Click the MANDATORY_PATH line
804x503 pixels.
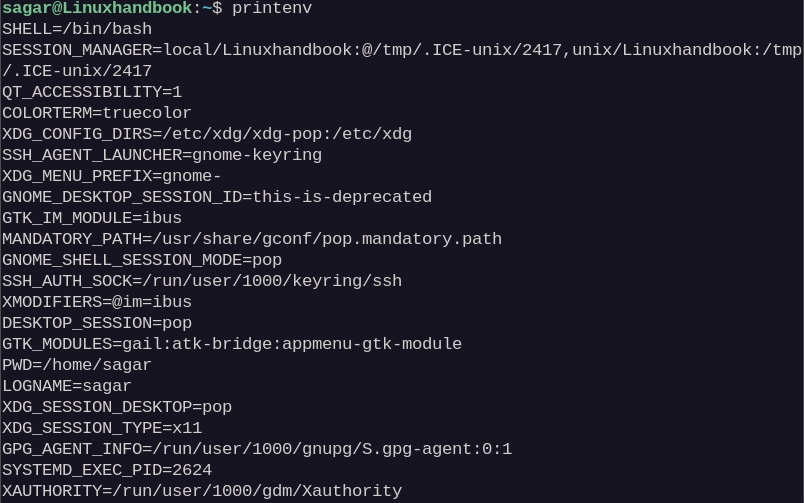[x=252, y=239]
